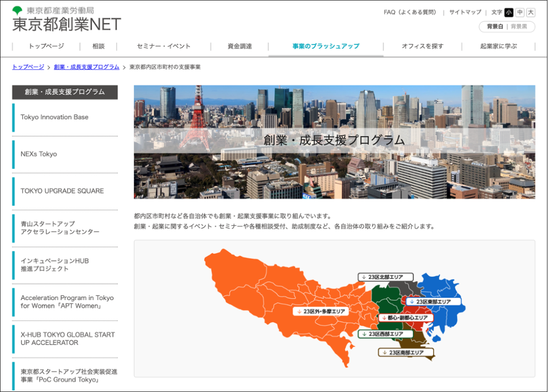The width and height of the screenshot is (548, 392).
Task: Select 都心・副都心エリア on the map
Action: coord(404,318)
